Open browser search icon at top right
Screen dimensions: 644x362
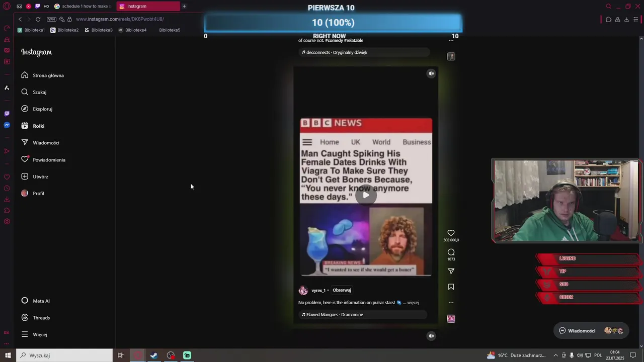point(608,7)
